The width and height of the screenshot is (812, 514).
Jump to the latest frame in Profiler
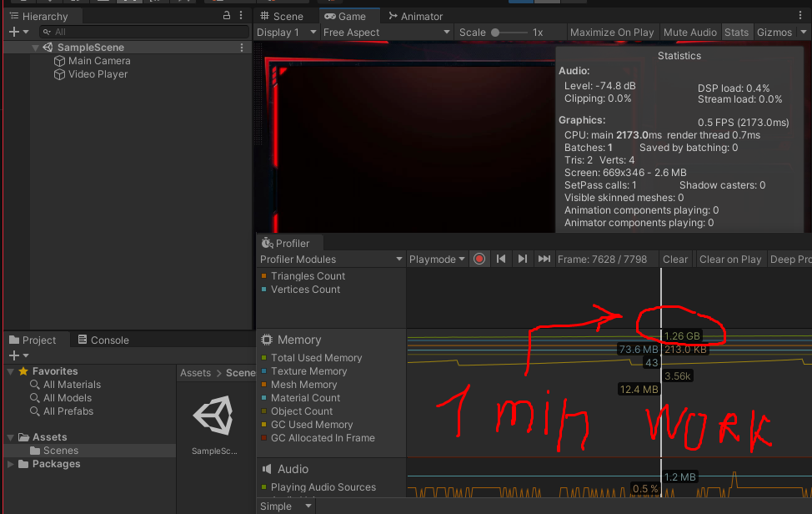click(544, 259)
